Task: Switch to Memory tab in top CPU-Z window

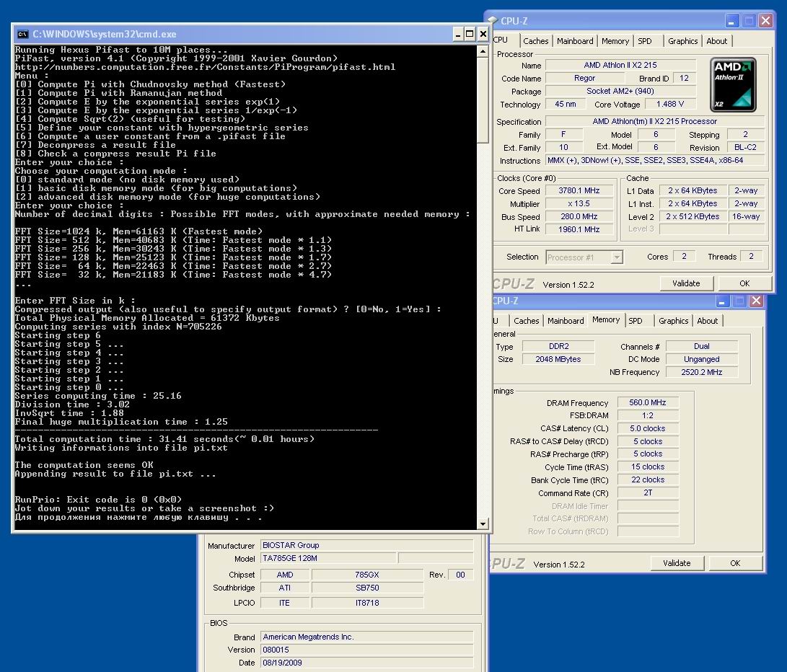Action: pos(615,41)
